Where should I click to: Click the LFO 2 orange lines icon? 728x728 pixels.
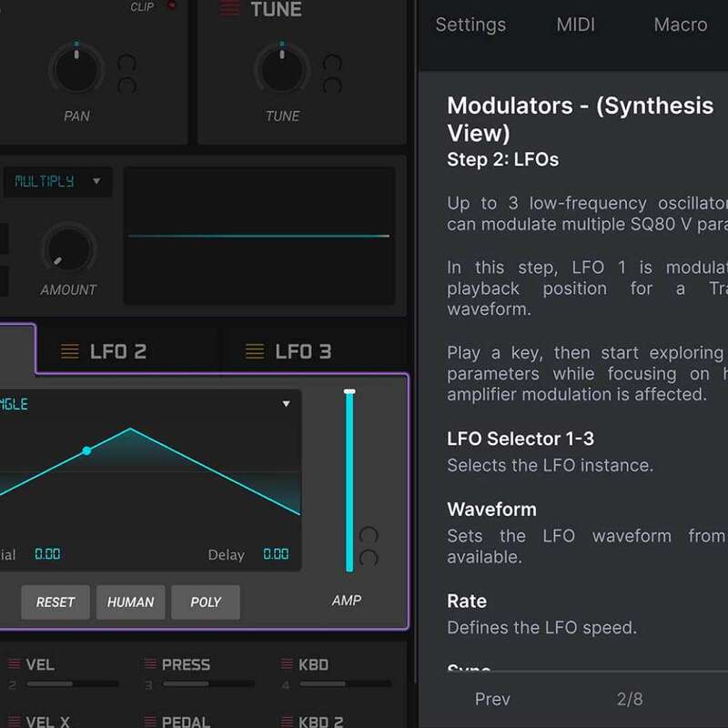tap(70, 351)
